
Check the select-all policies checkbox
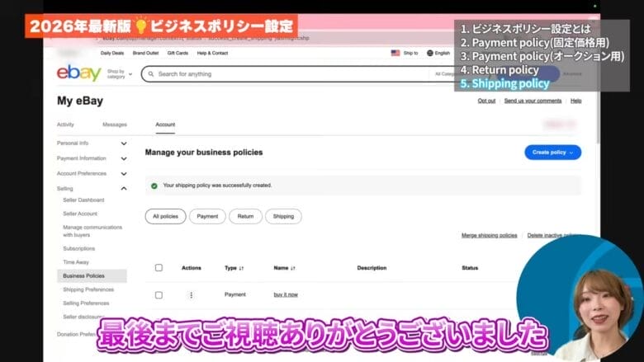[x=159, y=268]
